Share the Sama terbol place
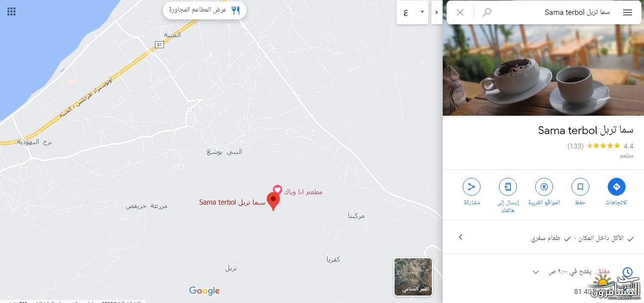644x303 pixels. coord(471,187)
